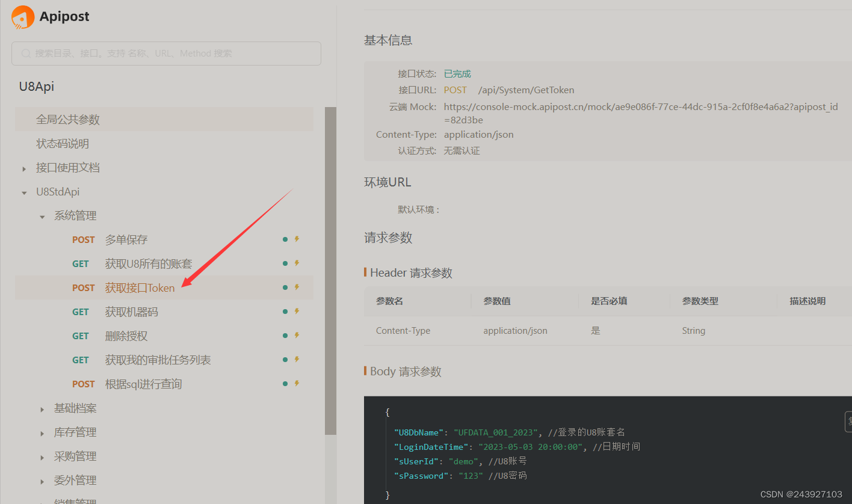Expand the 采购管理 folder arrow
The image size is (852, 504).
click(x=42, y=458)
